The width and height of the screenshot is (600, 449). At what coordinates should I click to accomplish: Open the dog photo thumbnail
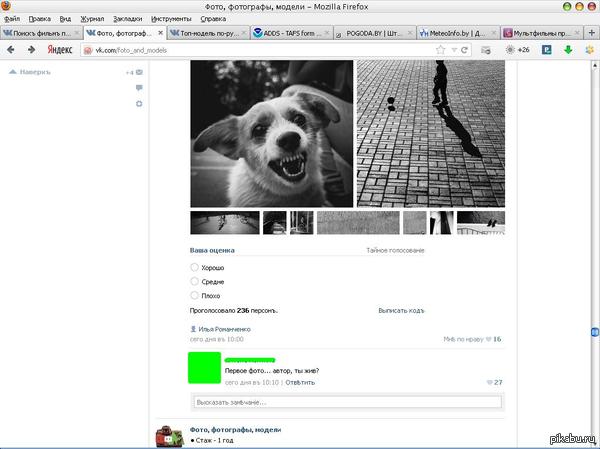point(272,134)
